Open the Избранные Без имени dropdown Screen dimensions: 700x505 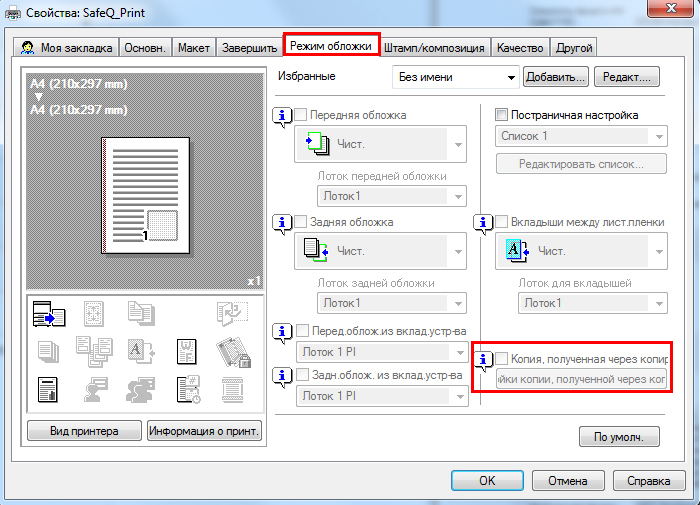tap(456, 77)
